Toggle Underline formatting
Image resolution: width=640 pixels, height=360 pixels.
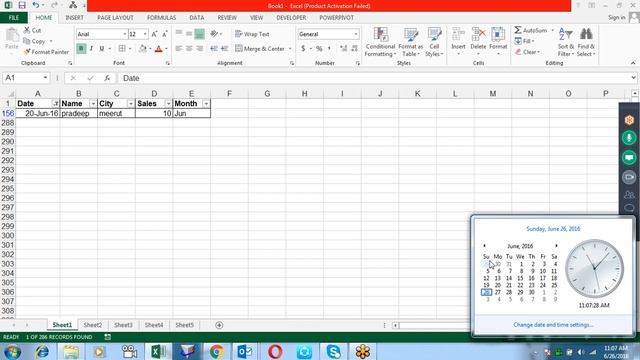(x=102, y=49)
